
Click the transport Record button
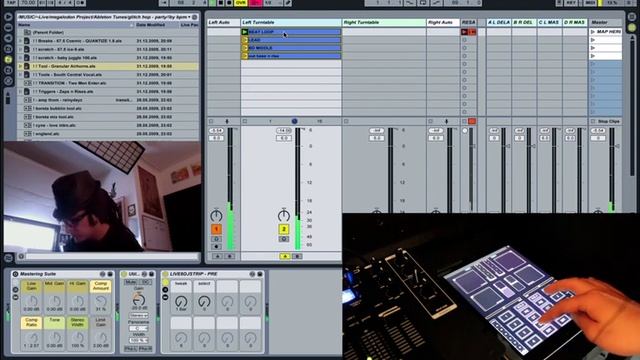229,2
